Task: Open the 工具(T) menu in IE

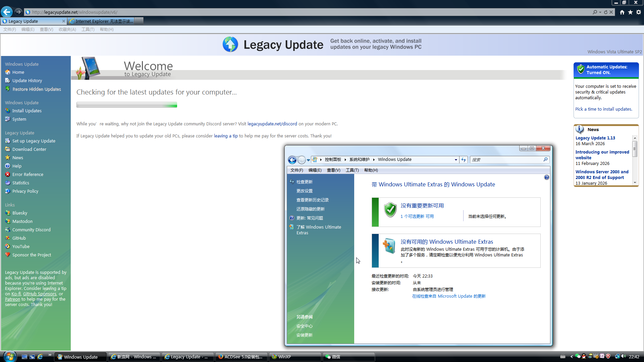Action: click(88, 29)
